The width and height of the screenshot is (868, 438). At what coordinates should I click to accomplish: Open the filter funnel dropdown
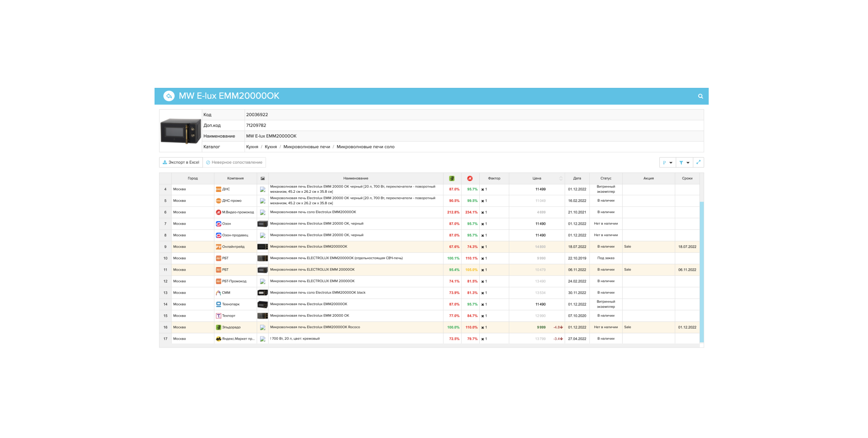pyautogui.click(x=684, y=162)
